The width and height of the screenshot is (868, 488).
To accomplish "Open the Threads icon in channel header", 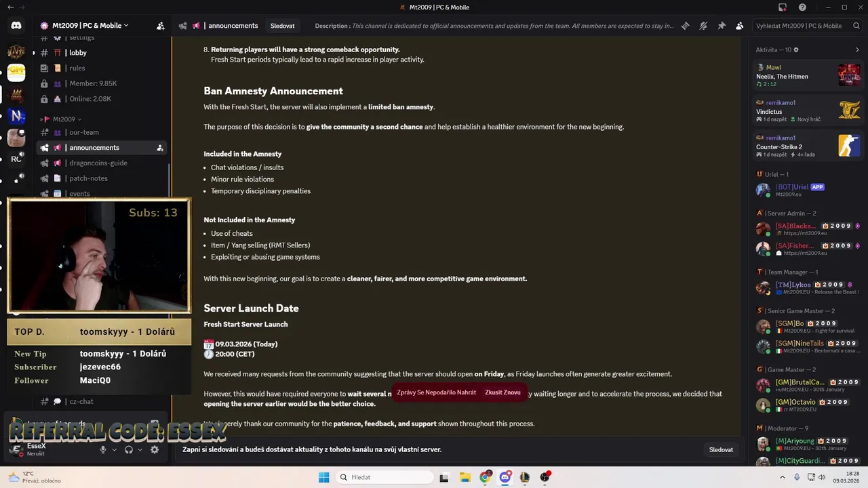I will (x=685, y=26).
